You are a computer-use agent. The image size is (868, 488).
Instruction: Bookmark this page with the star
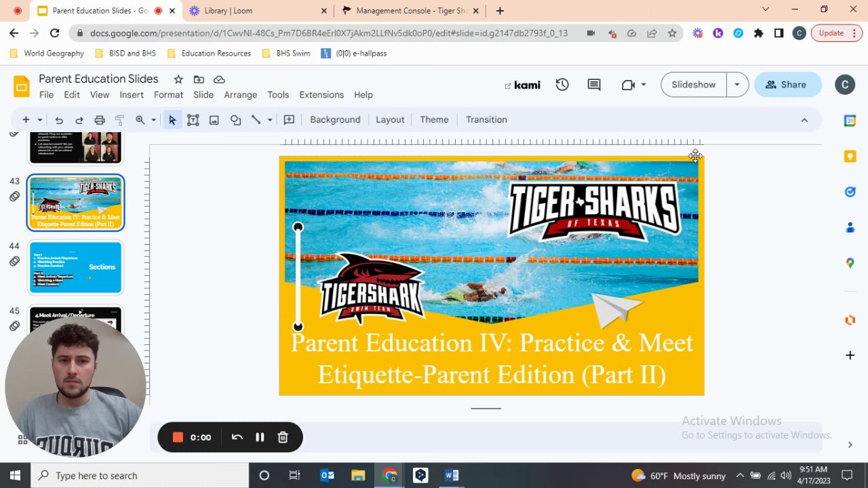pos(672,33)
